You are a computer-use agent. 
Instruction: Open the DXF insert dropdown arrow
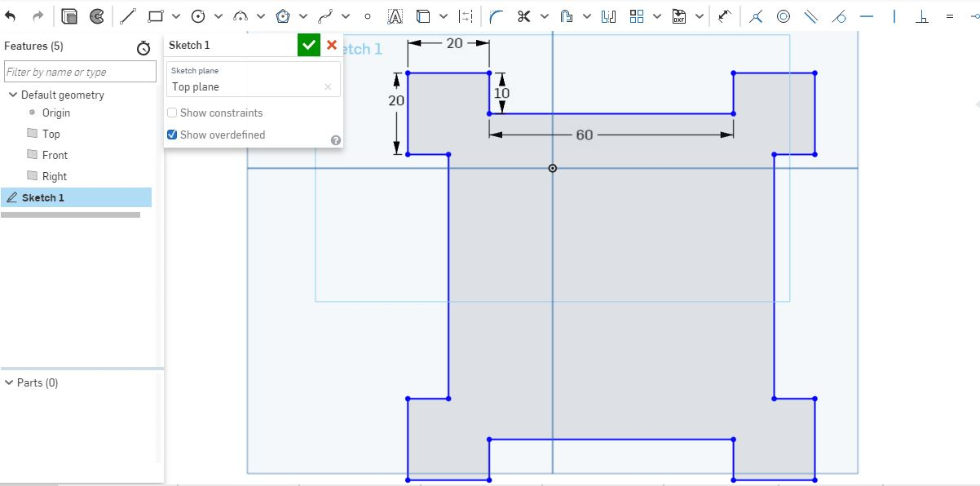(x=700, y=16)
